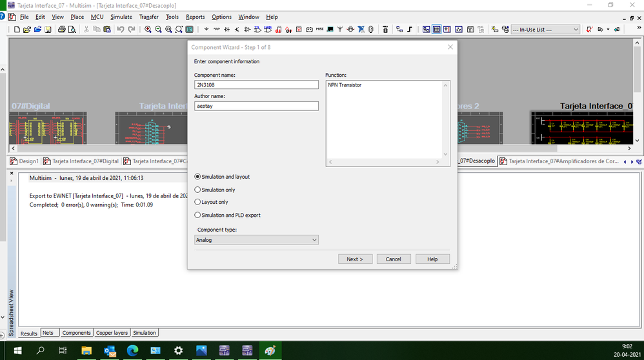
Task: Toggle full screen view icon
Action: point(189,29)
